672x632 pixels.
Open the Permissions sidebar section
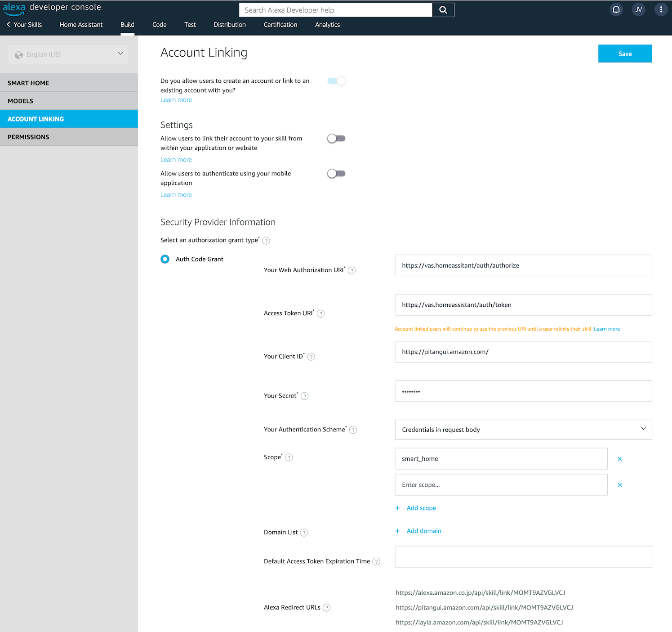[28, 137]
